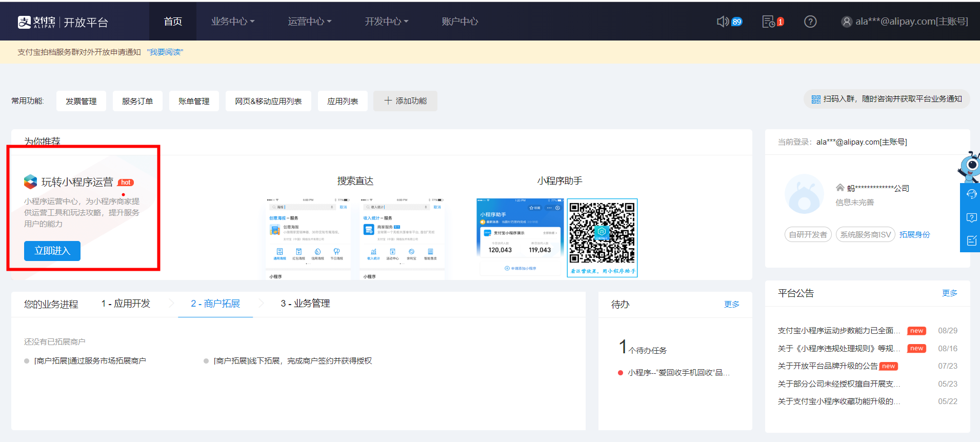The width and height of the screenshot is (980, 442).
Task: Click the 发票管理 shortcut button
Action: coord(81,101)
